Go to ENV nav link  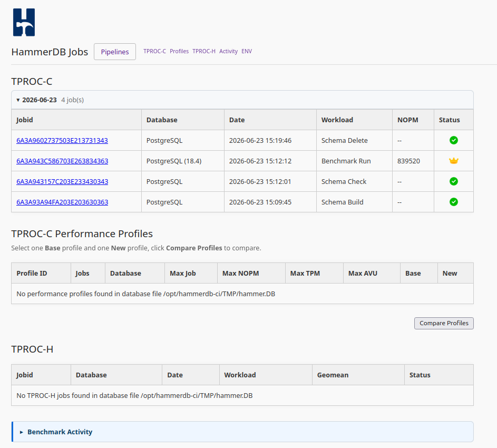(x=247, y=51)
